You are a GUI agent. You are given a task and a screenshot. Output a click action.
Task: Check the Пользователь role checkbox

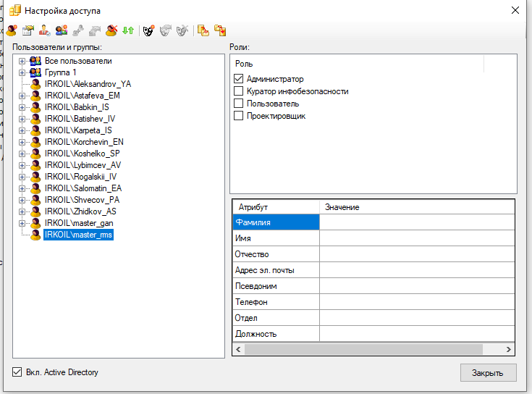point(239,103)
